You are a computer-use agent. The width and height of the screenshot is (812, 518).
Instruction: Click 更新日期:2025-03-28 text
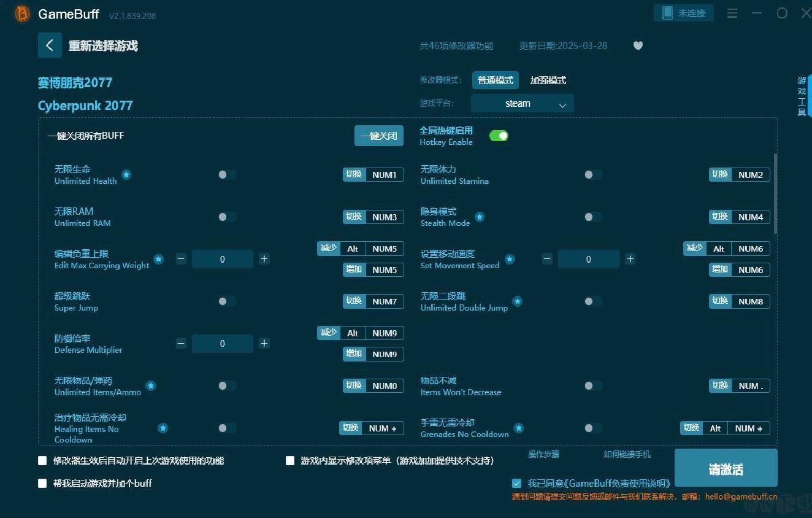coord(563,45)
